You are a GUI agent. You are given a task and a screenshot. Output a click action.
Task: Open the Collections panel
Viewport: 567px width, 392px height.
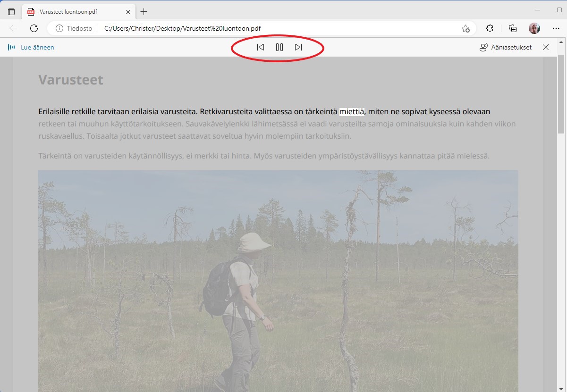click(x=513, y=28)
